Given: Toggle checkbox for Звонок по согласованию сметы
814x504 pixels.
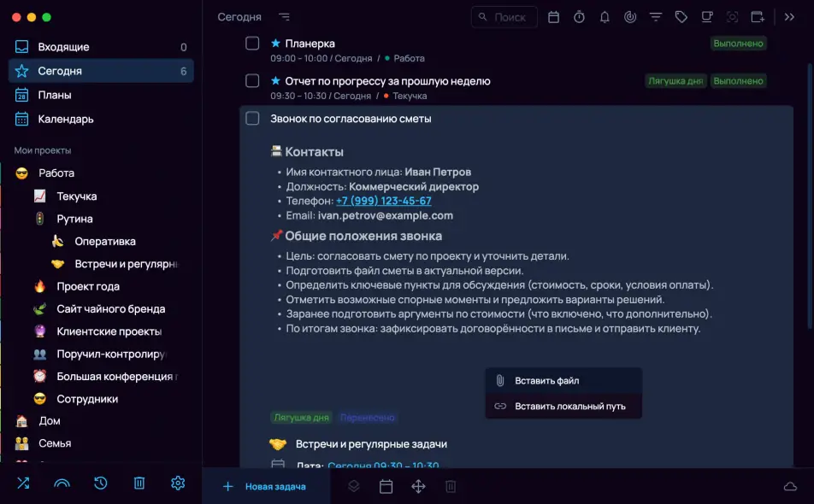Looking at the screenshot, I should (252, 119).
